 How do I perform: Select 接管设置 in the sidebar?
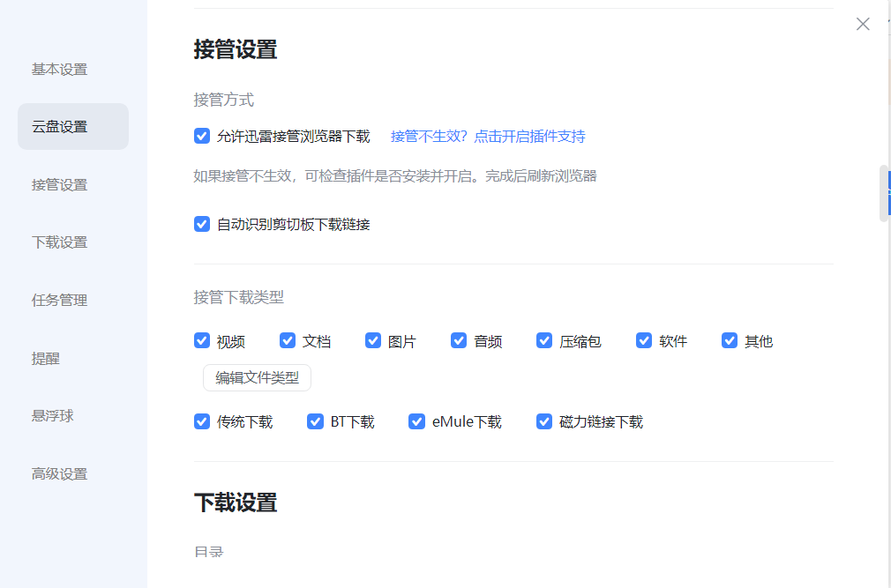(x=58, y=184)
